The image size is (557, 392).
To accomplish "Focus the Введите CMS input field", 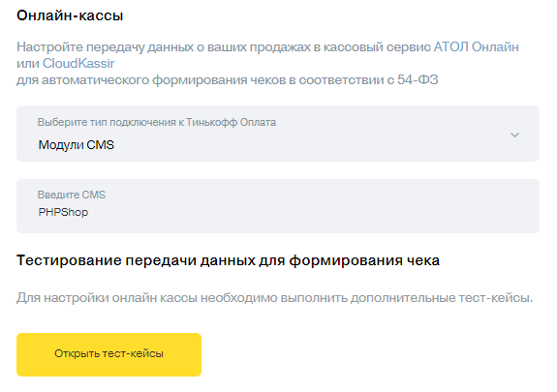I will click(278, 206).
